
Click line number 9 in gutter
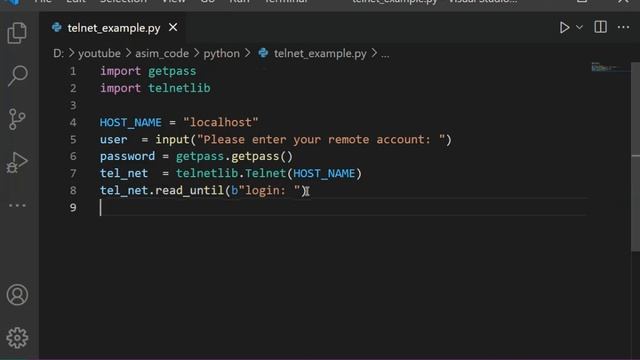[73, 208]
